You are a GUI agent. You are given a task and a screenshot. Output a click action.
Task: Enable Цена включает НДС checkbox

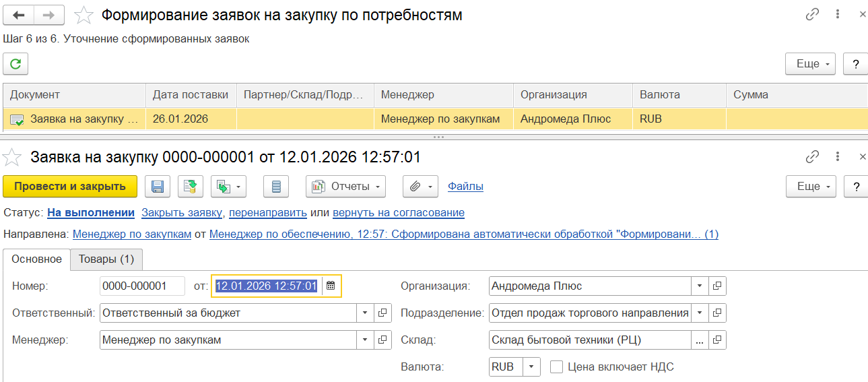(556, 367)
